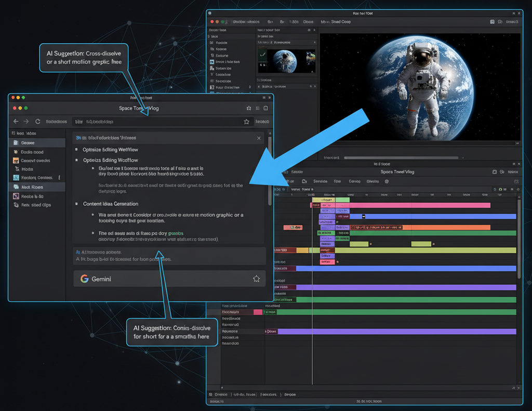Click 'Oiesioo' in timeline toolbar
532x411 pixels.
coord(373,181)
